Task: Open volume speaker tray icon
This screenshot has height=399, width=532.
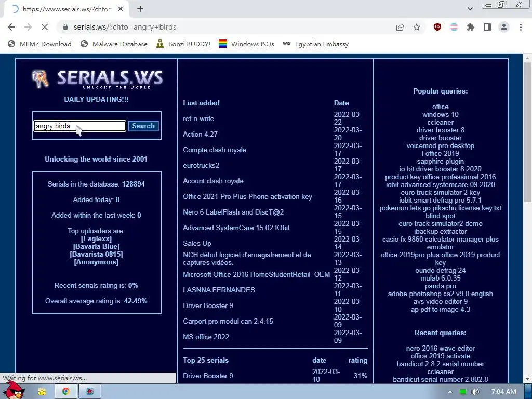Action: [x=475, y=392]
